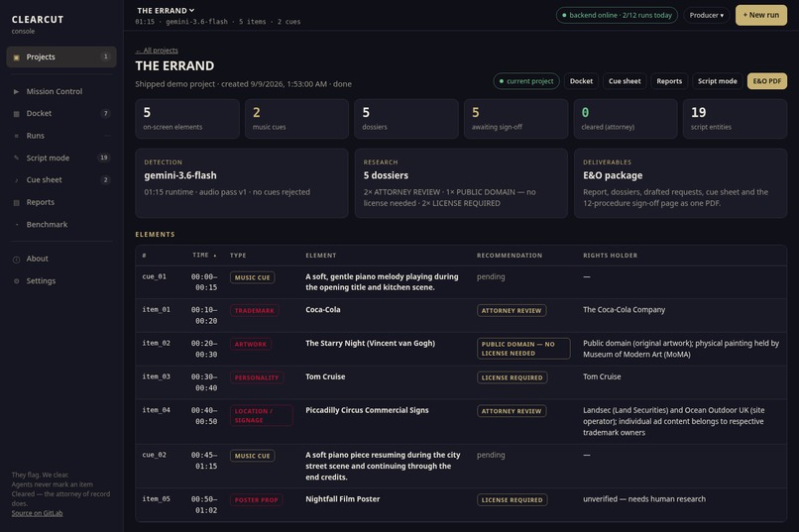799x532 pixels.
Task: Click the Runs sidebar icon
Action: tap(16, 136)
